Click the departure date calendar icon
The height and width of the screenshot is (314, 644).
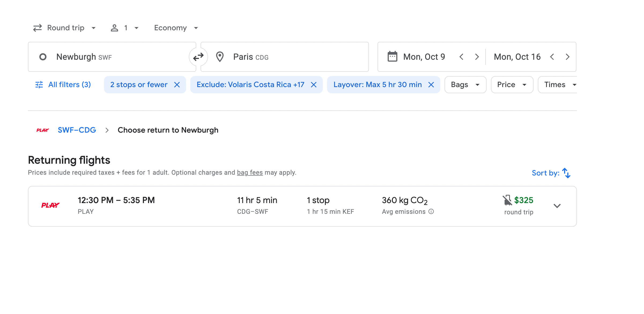pos(392,57)
